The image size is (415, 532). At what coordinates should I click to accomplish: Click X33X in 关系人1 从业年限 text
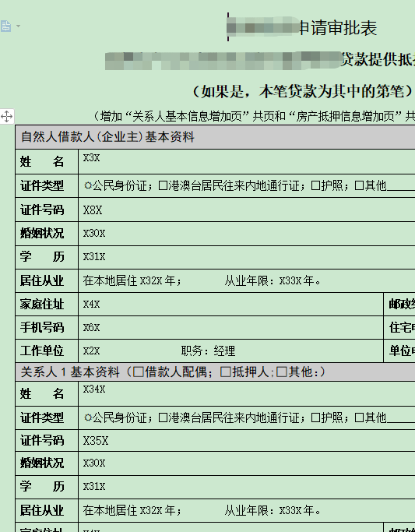(x=290, y=510)
